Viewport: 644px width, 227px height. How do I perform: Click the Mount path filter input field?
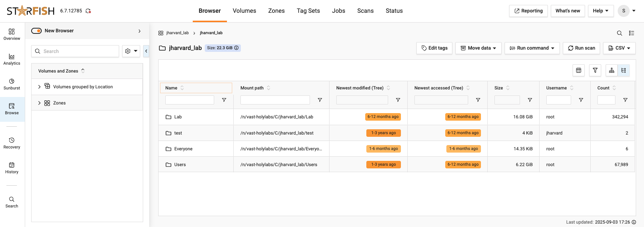tap(275, 100)
